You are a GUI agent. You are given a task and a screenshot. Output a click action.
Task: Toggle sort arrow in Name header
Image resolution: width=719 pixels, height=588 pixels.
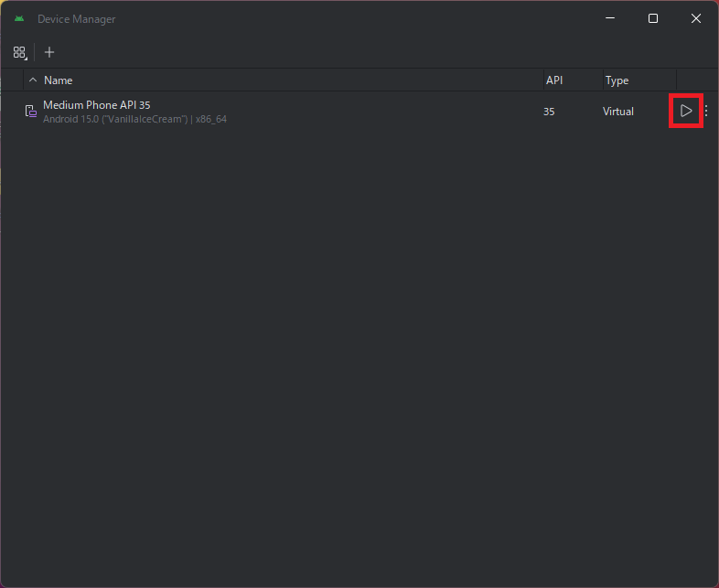pyautogui.click(x=33, y=80)
